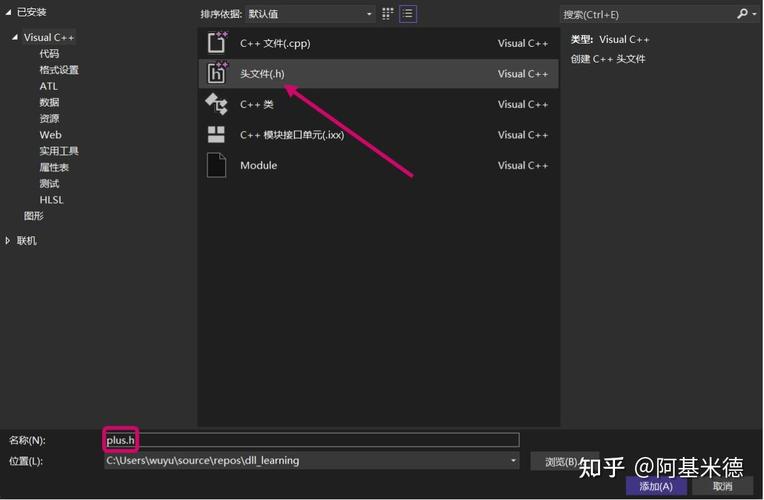Pick the C++ module interface unit (.ixx) icon
Image resolution: width=764 pixels, height=500 pixels.
216,135
